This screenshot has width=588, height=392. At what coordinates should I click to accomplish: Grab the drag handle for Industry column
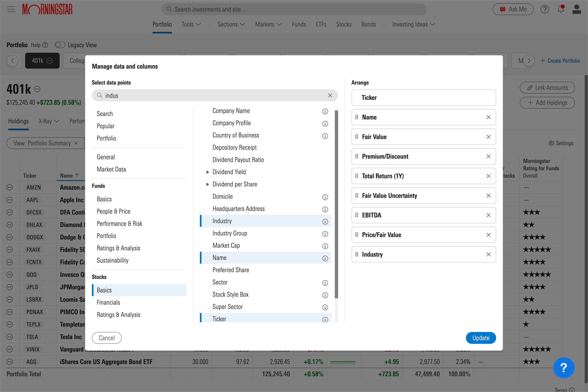[x=356, y=255]
